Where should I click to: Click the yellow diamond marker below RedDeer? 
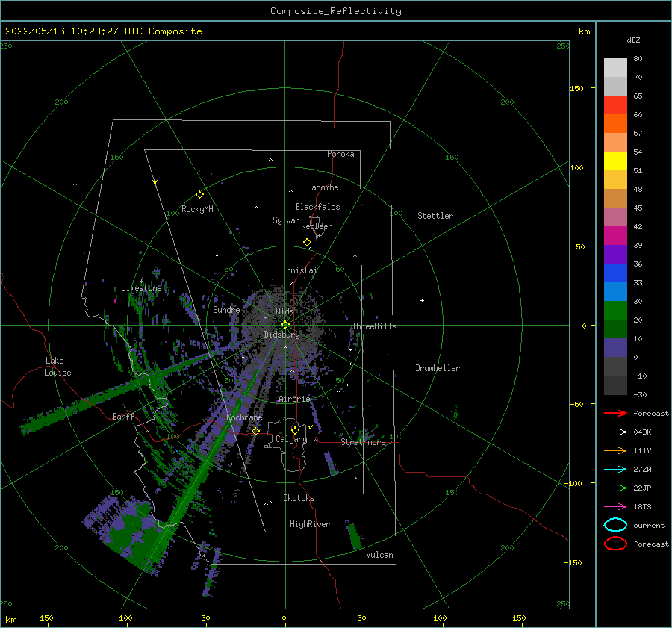[x=308, y=242]
